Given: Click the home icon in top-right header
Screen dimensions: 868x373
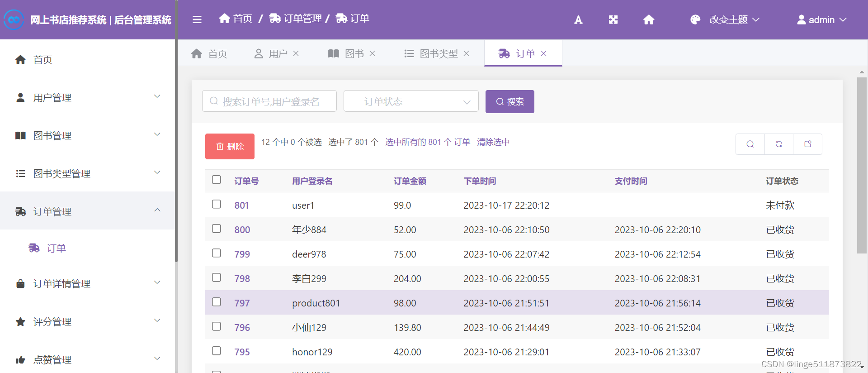Looking at the screenshot, I should [x=649, y=19].
